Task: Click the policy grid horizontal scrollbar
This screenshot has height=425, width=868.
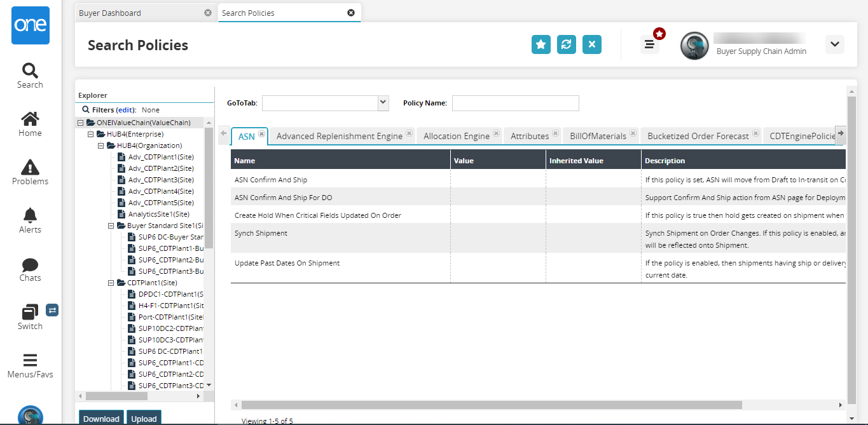Action: pyautogui.click(x=491, y=405)
